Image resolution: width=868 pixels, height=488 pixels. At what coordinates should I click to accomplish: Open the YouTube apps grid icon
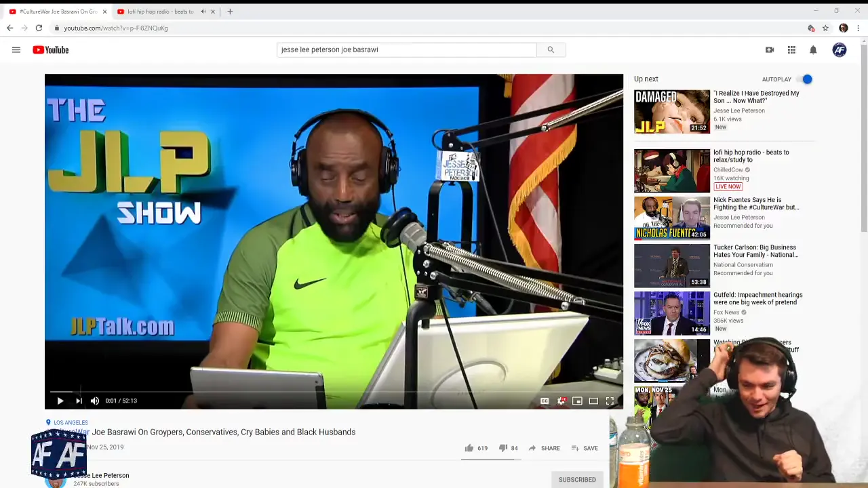[x=791, y=49]
